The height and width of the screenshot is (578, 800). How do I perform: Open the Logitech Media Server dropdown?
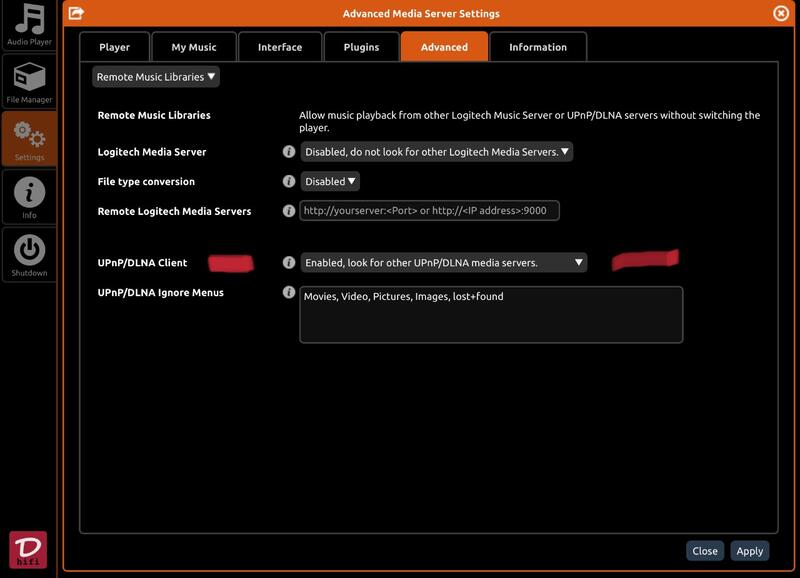tap(437, 152)
